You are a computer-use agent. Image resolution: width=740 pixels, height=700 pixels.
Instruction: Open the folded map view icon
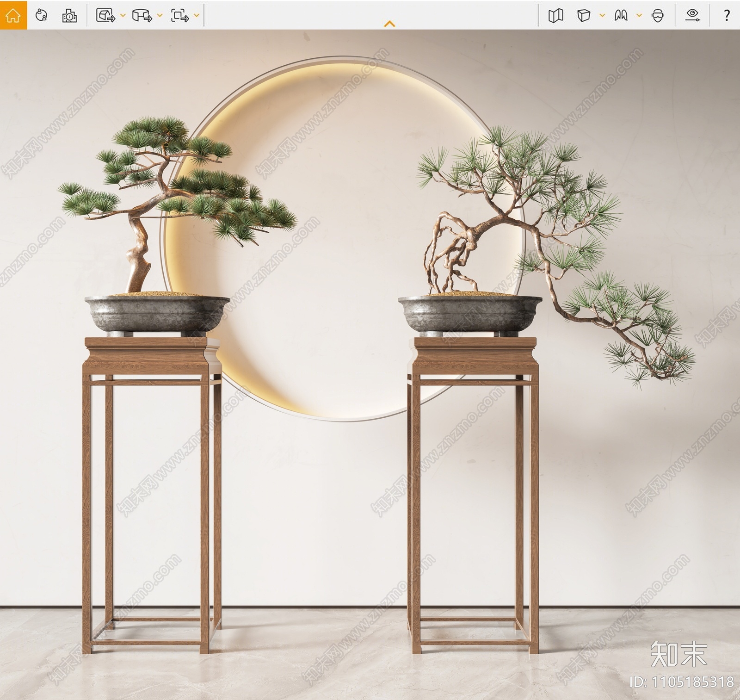pos(555,15)
